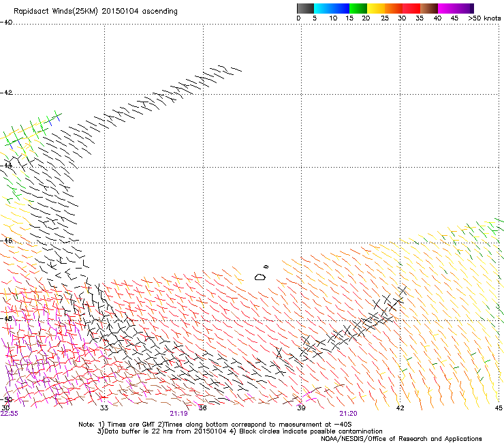Click the larger island outline on the map
The height and width of the screenshot is (443, 504).
(x=260, y=277)
